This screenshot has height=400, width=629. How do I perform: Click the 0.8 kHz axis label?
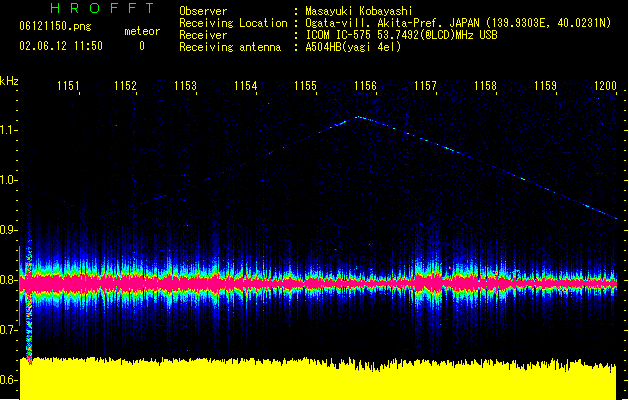(8, 280)
